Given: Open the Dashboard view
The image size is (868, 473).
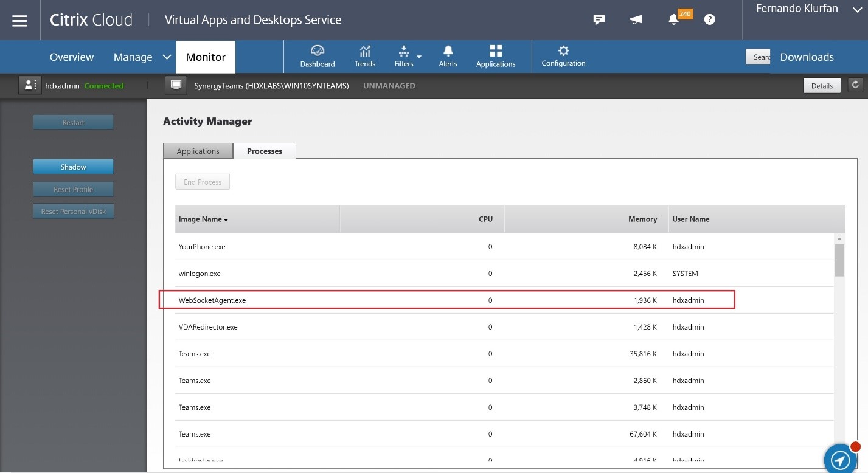Looking at the screenshot, I should 318,57.
